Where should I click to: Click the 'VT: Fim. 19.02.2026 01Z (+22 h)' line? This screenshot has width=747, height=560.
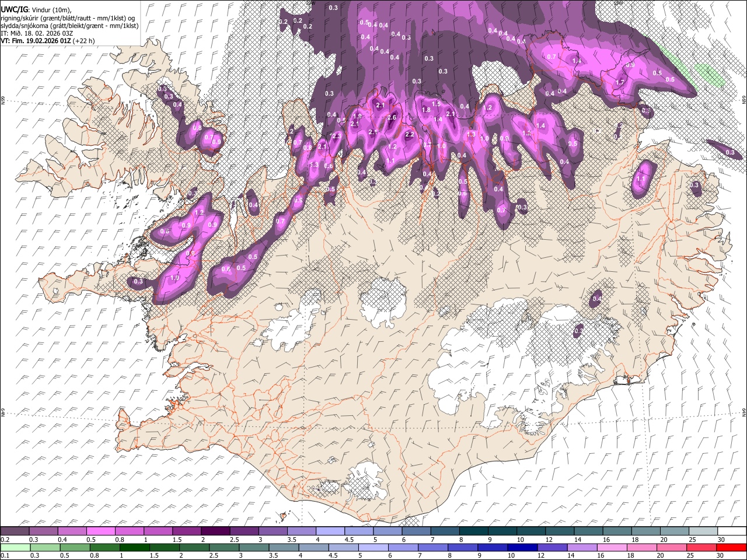48,41
